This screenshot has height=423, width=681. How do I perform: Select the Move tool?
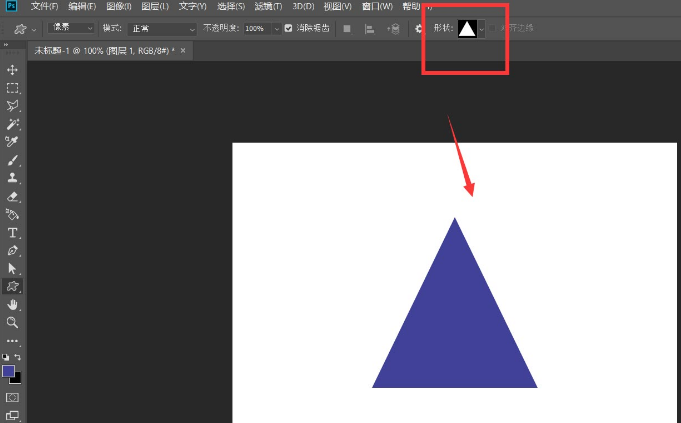point(12,69)
